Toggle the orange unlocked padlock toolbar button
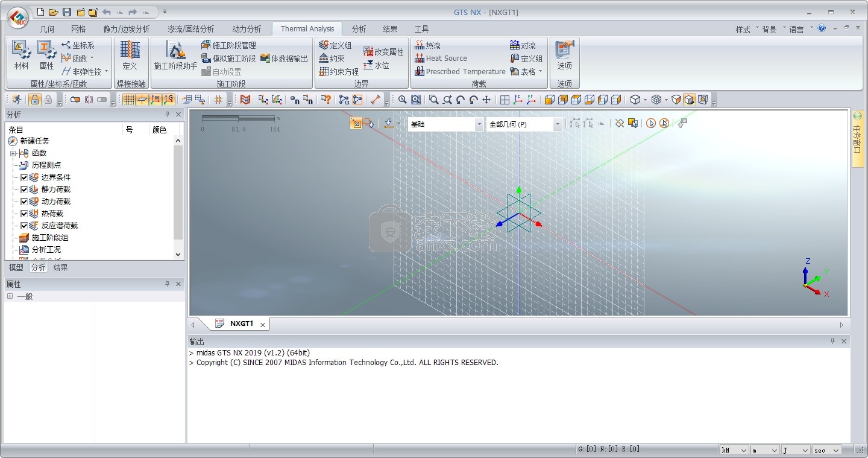 [x=34, y=100]
